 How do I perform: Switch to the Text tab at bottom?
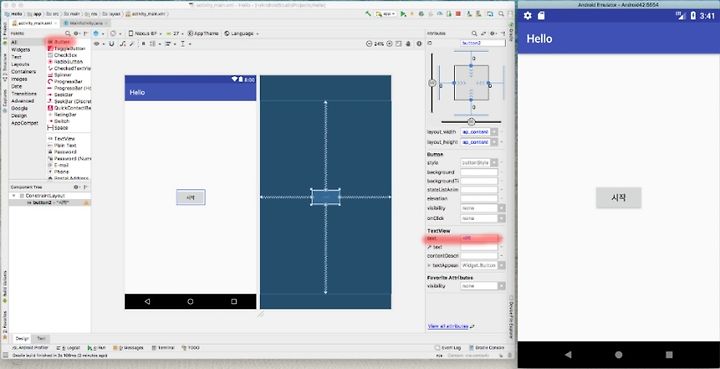coord(41,338)
